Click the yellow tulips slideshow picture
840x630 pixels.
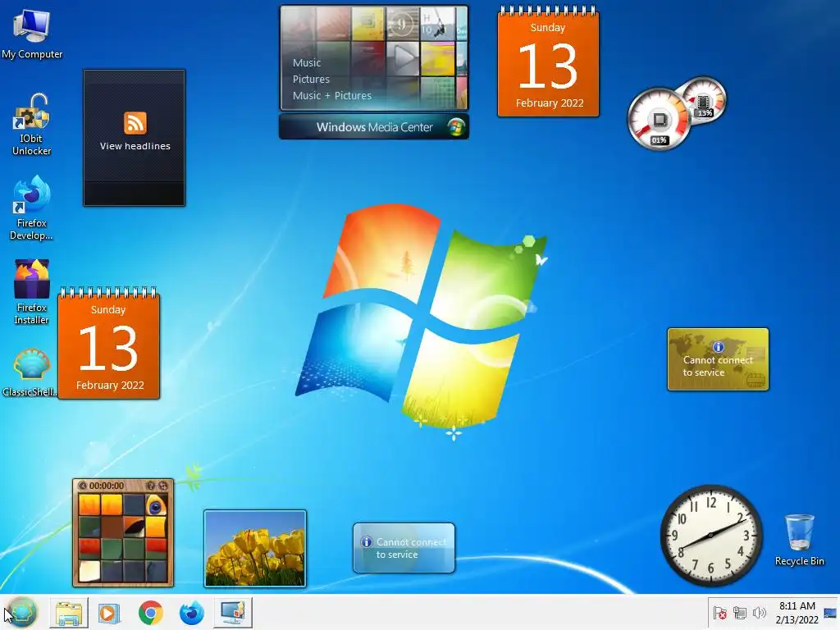pos(255,549)
